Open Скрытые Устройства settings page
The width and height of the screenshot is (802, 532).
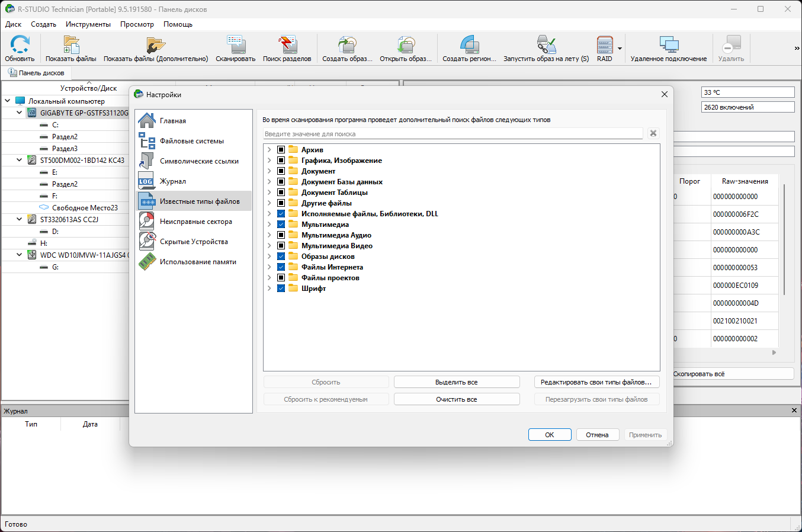point(193,242)
